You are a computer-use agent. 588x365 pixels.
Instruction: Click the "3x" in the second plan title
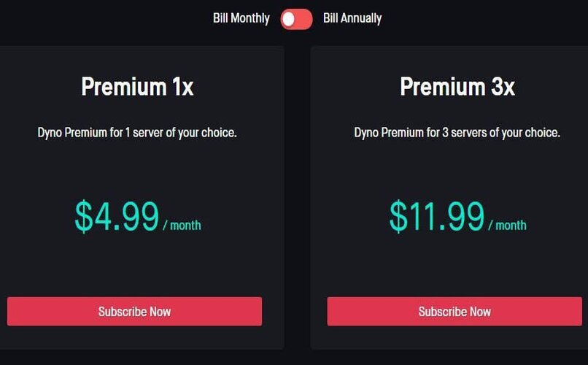(502, 87)
